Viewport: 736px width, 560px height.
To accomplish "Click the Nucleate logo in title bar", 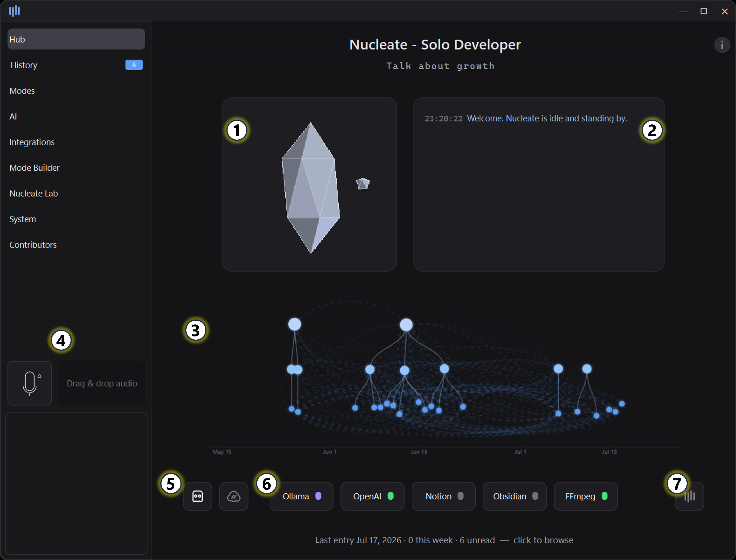I will pos(14,11).
